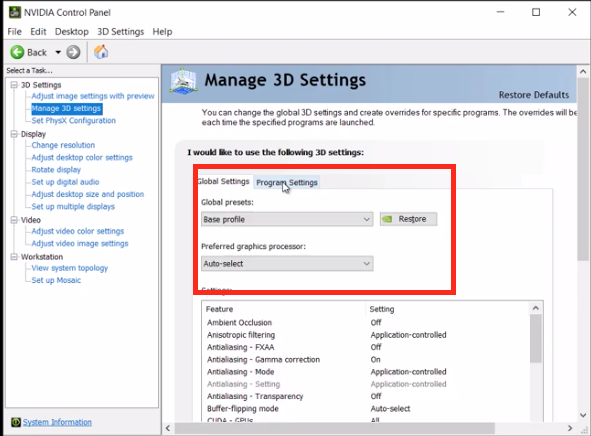Click the Feature column header
The height and width of the screenshot is (436, 591).
click(x=284, y=309)
